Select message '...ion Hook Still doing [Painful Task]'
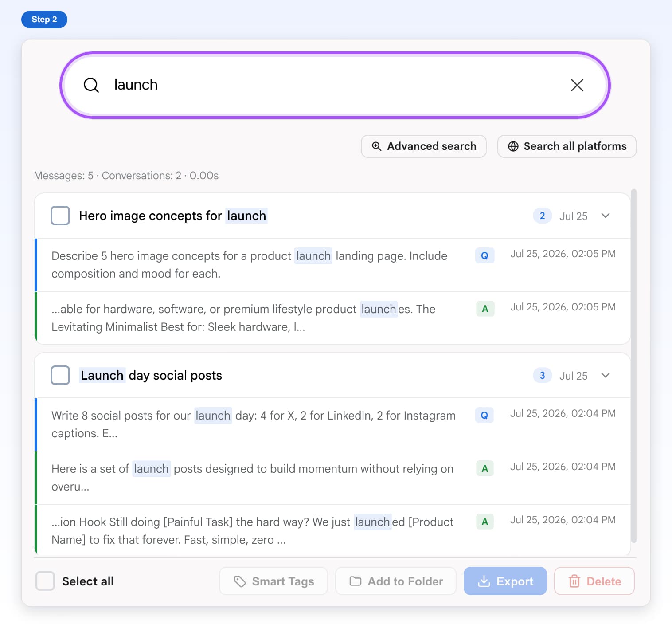The height and width of the screenshot is (628, 672). pos(332,530)
